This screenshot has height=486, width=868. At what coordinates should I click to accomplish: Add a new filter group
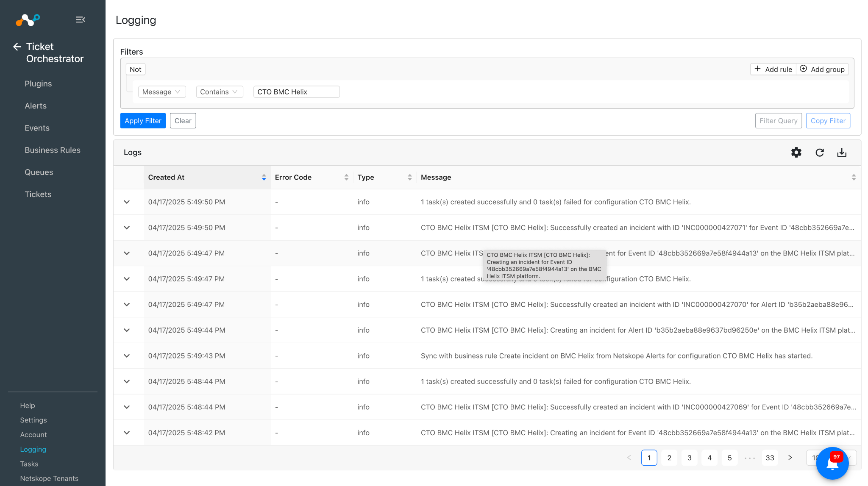click(x=822, y=69)
